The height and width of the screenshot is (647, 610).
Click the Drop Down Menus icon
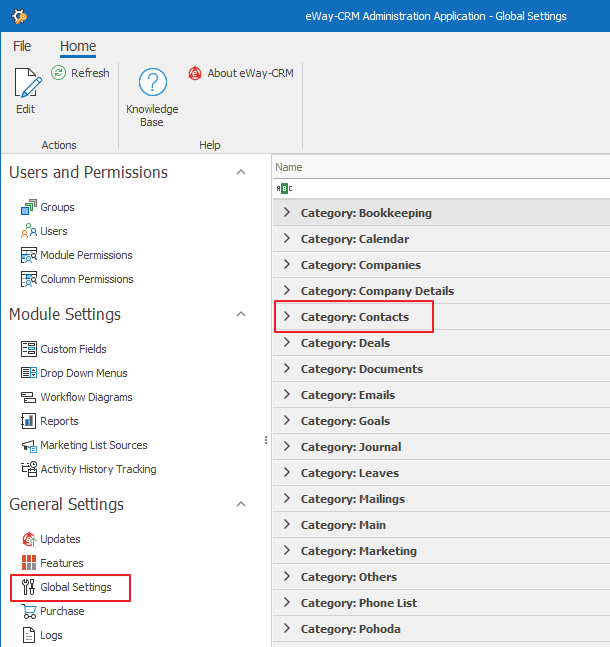28,373
